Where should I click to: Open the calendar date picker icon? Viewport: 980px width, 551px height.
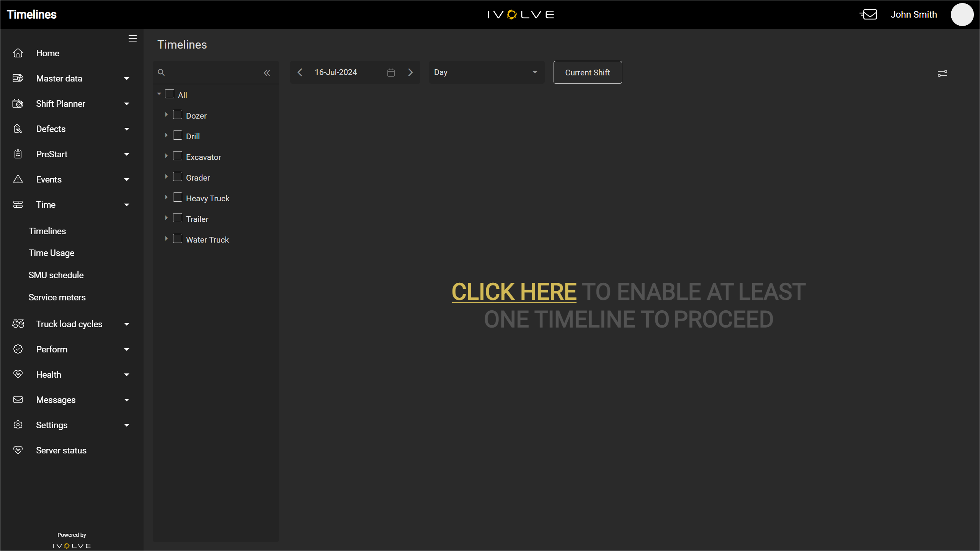(391, 72)
